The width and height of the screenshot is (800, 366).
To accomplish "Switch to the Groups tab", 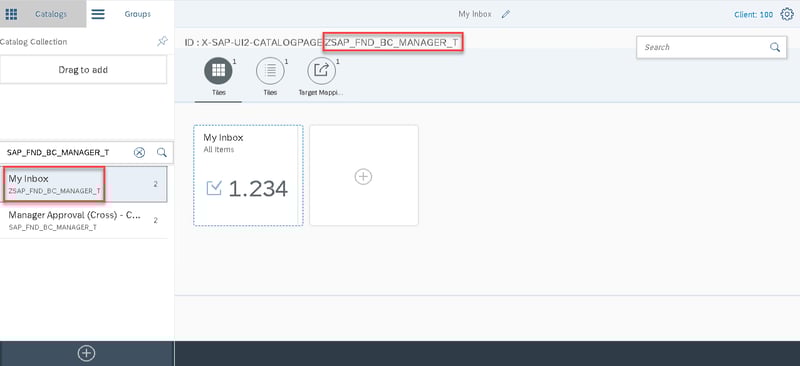I will [137, 14].
